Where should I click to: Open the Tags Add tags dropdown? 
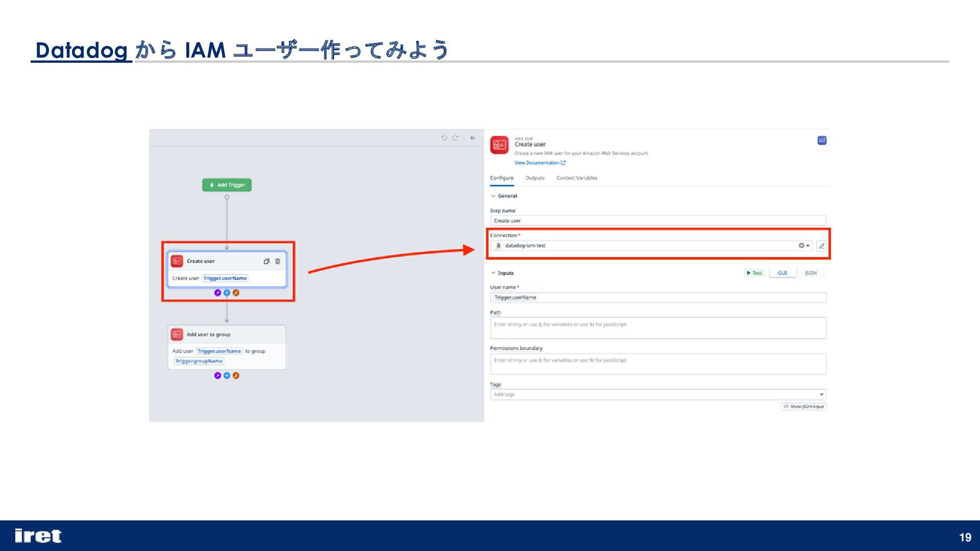[658, 394]
